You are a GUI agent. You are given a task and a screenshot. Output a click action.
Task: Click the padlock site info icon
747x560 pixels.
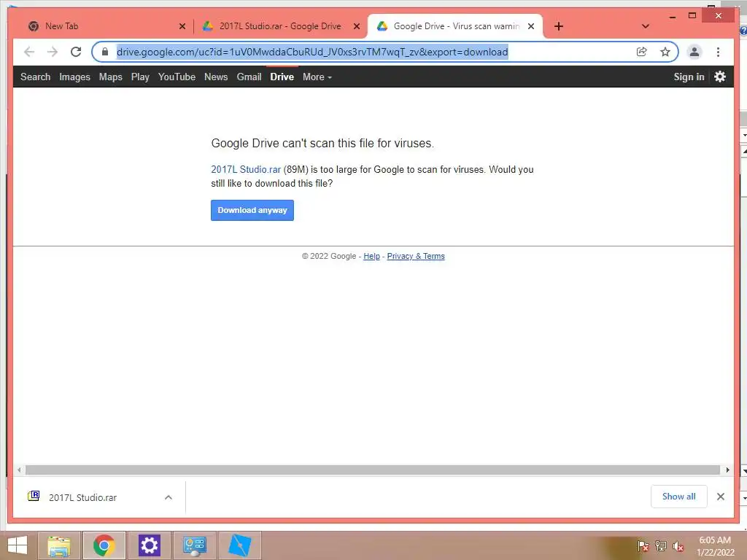(x=105, y=52)
